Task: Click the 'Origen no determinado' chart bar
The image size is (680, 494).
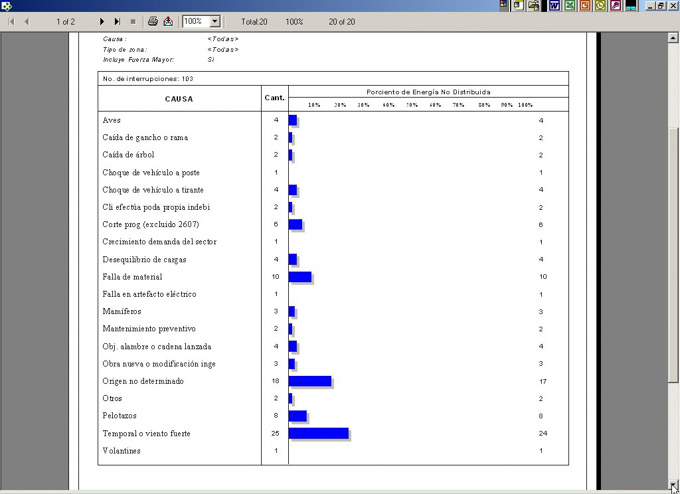Action: click(309, 381)
